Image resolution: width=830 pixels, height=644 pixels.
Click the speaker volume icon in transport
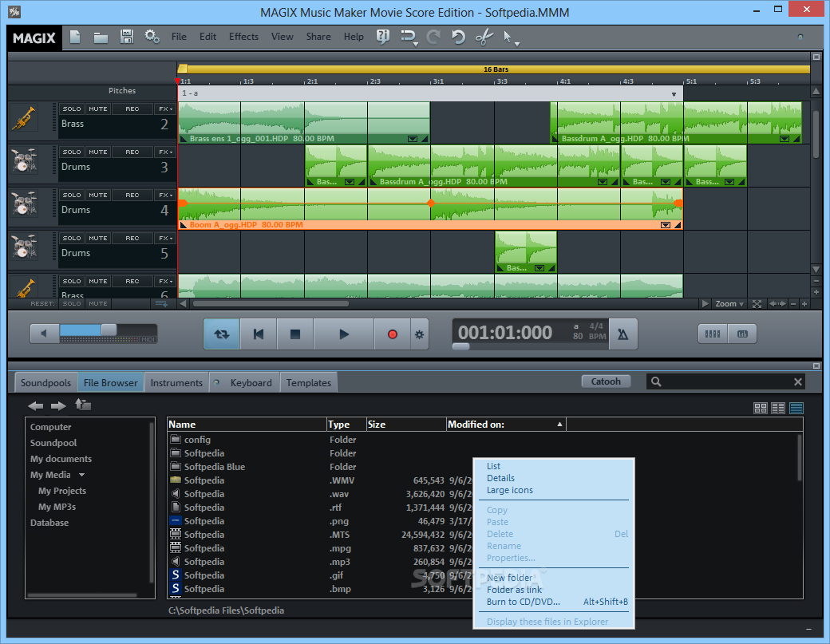[x=44, y=334]
